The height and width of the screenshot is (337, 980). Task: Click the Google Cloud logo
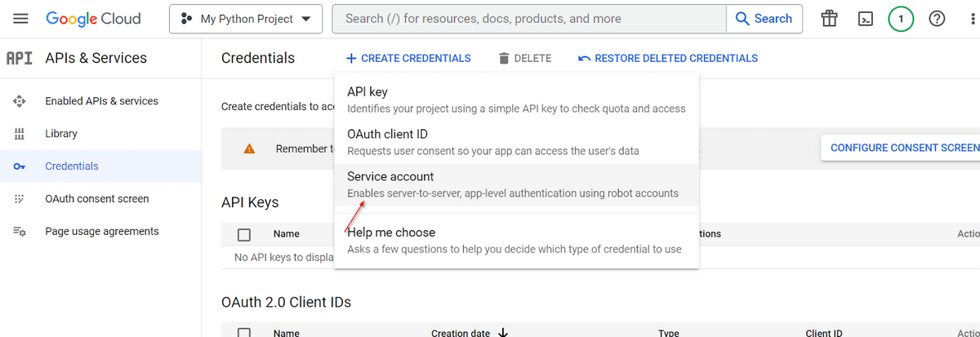click(x=93, y=19)
